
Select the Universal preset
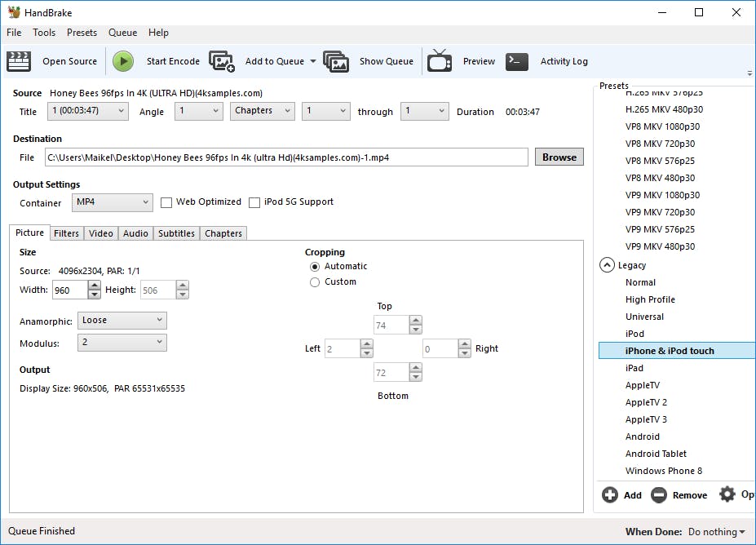(x=644, y=317)
